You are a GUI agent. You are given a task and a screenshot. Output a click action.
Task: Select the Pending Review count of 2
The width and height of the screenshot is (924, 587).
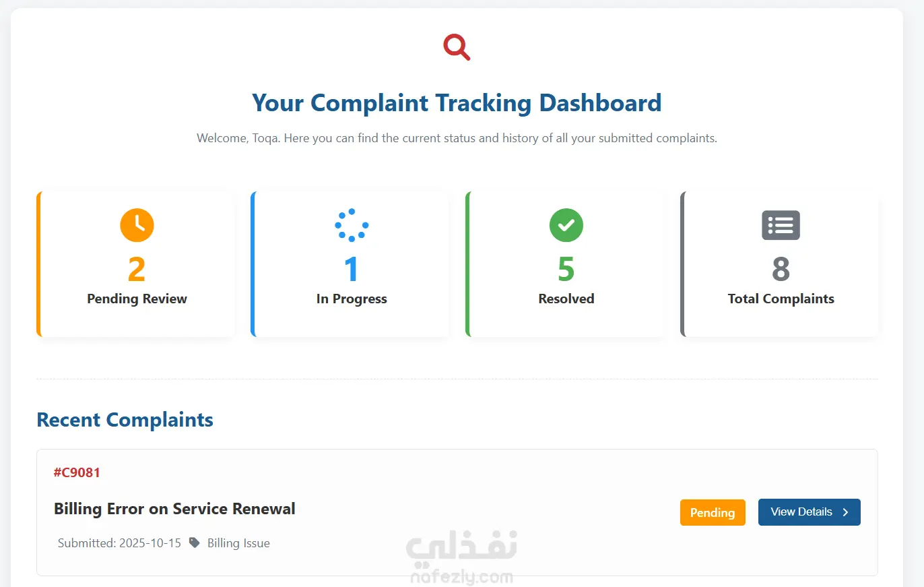point(137,270)
